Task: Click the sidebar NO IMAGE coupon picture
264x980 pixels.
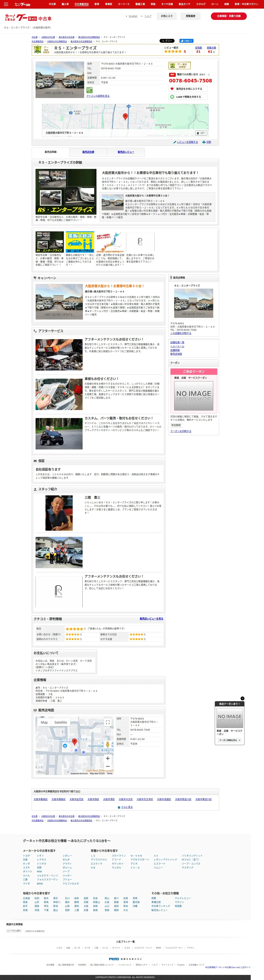Action: click(x=194, y=395)
